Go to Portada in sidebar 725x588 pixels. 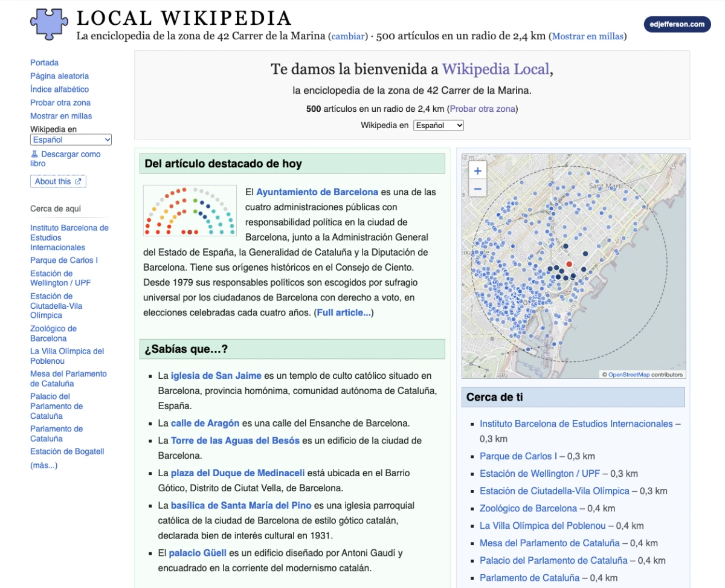[x=45, y=63]
